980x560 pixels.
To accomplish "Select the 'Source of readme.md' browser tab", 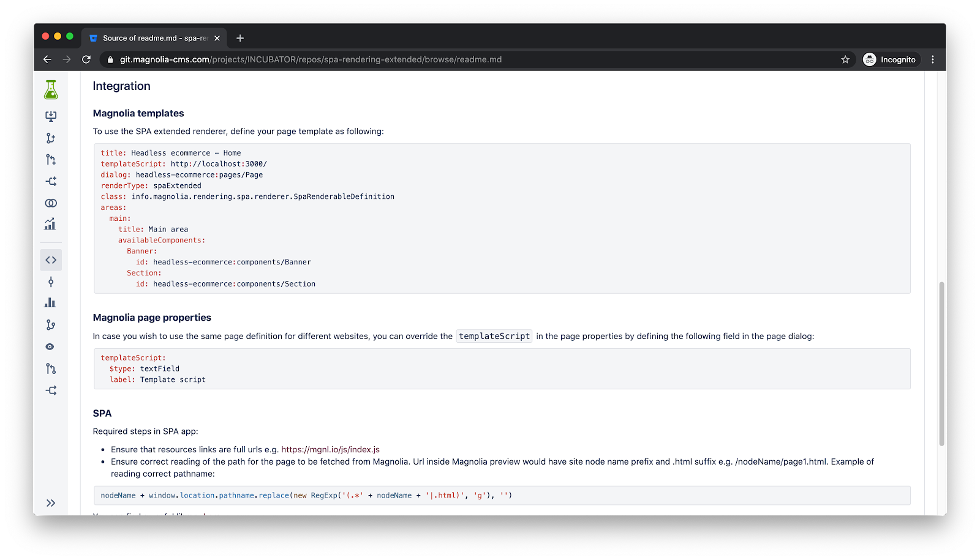I will (x=153, y=38).
